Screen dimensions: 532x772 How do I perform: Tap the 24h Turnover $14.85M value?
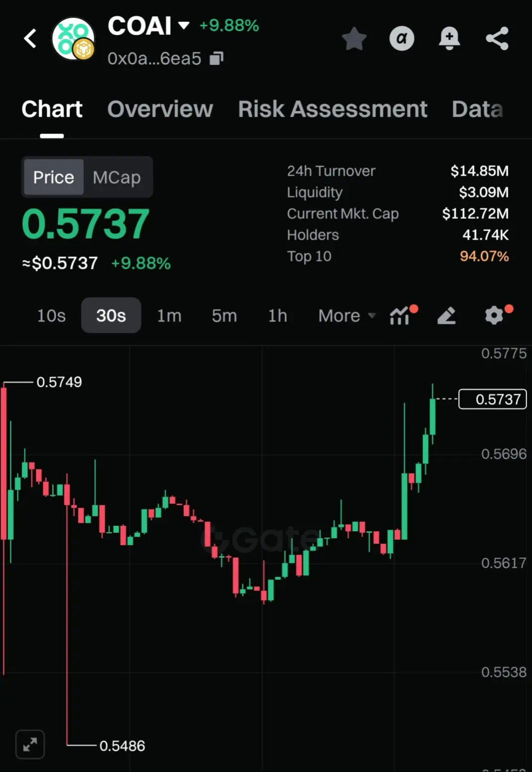479,171
